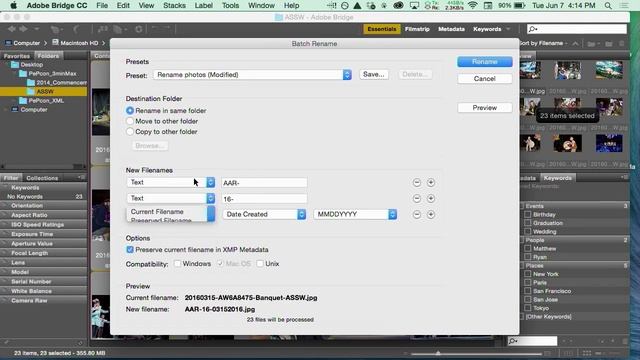Open the Date Created dropdown

click(264, 214)
